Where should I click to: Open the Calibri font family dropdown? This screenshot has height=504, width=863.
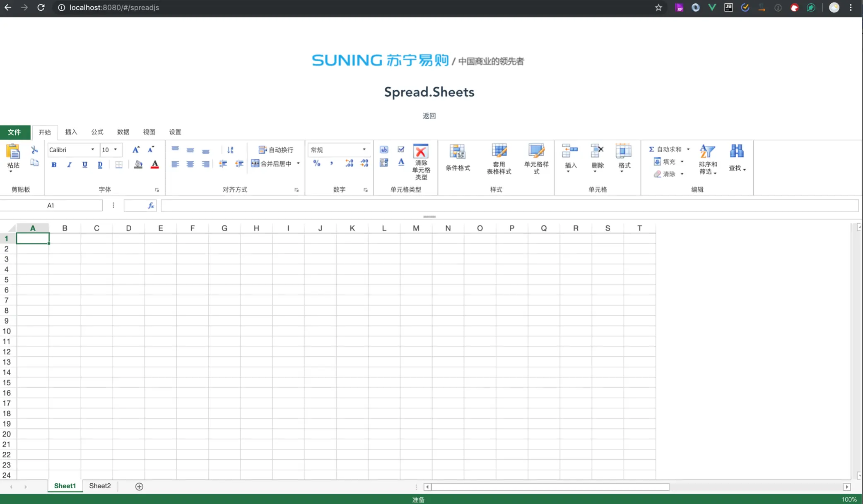[x=92, y=150]
